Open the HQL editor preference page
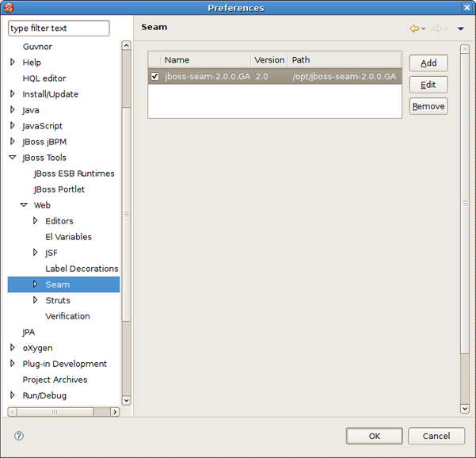 [x=44, y=78]
